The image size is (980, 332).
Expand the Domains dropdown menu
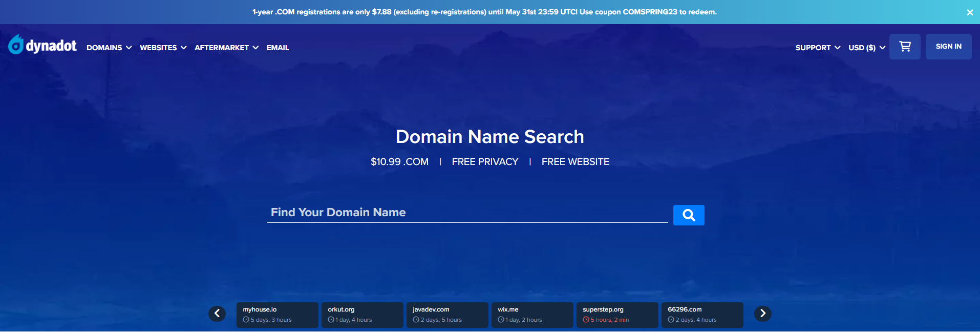click(109, 48)
